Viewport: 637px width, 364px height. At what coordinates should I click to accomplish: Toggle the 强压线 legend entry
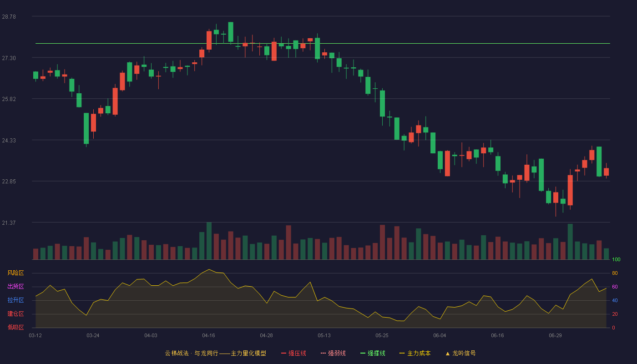293,353
